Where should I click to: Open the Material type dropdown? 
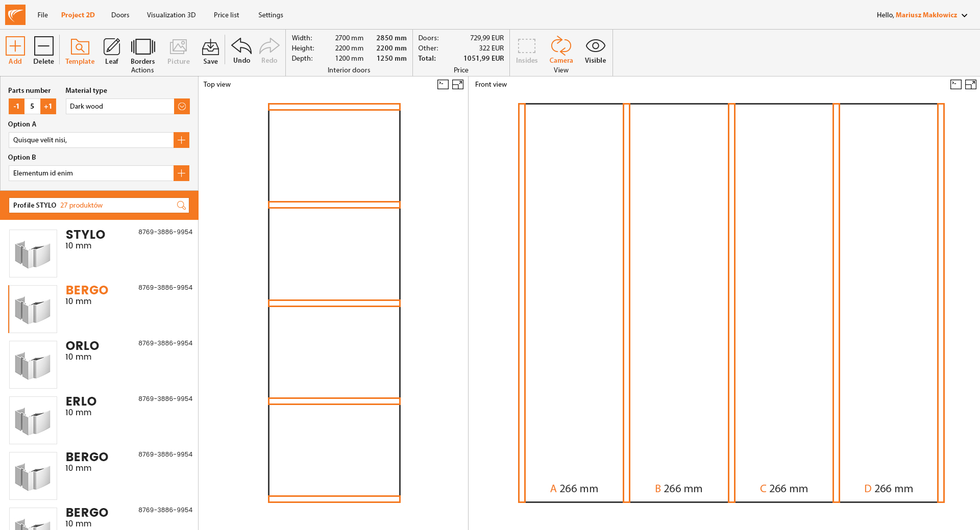(182, 106)
